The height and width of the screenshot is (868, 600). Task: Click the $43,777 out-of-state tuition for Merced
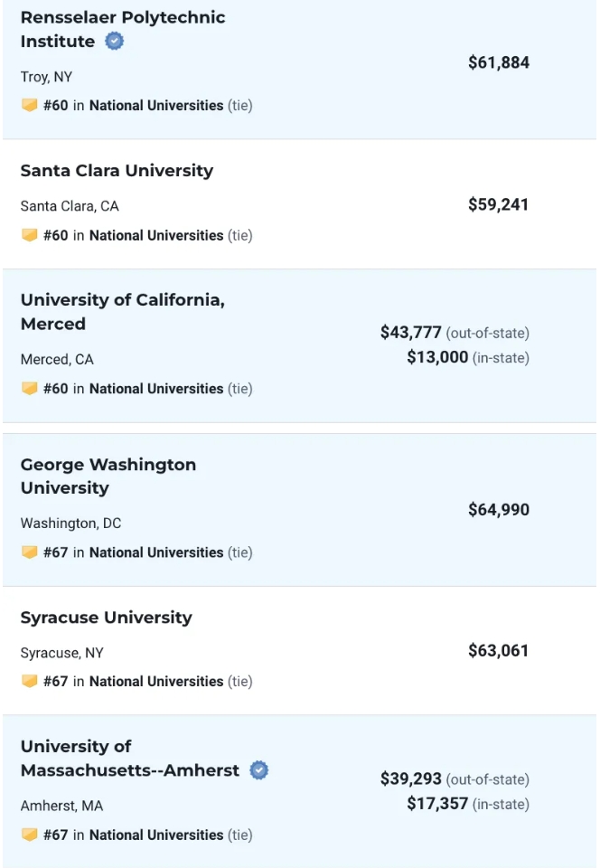pyautogui.click(x=411, y=333)
